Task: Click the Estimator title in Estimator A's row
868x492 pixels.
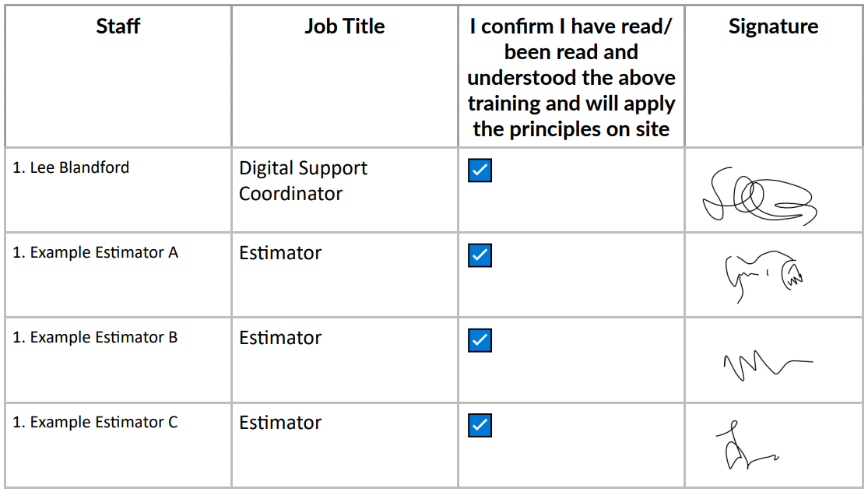Action: 280,253
